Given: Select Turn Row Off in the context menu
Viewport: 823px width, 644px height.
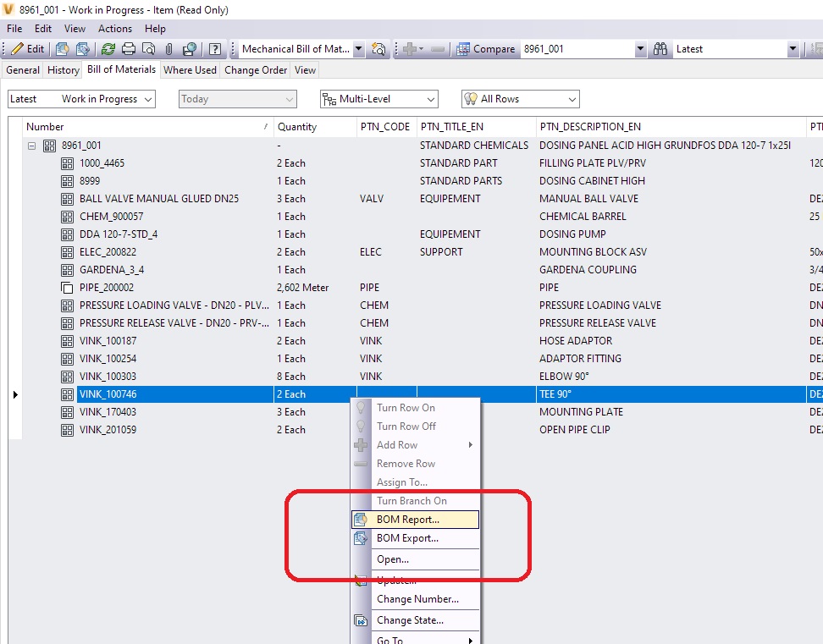Looking at the screenshot, I should click(x=407, y=426).
